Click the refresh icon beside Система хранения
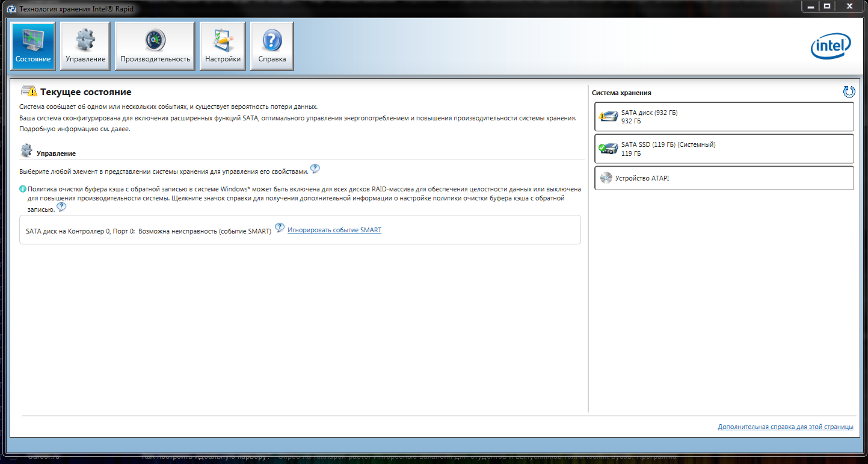The image size is (868, 464). point(849,91)
